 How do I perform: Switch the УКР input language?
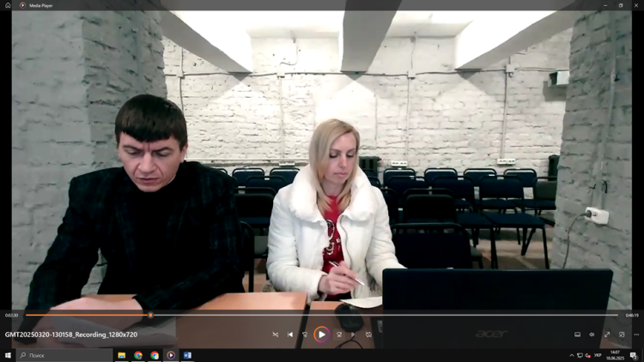(x=599, y=355)
